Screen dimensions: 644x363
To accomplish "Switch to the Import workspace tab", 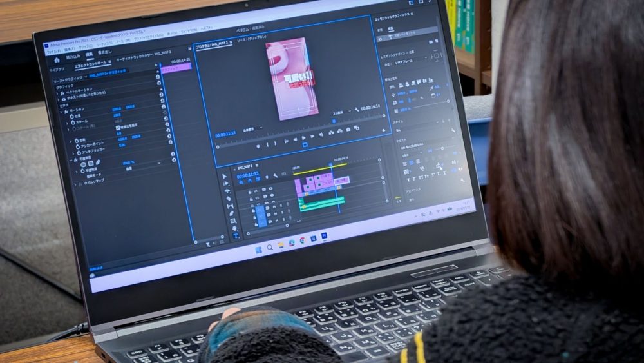I will [x=73, y=57].
